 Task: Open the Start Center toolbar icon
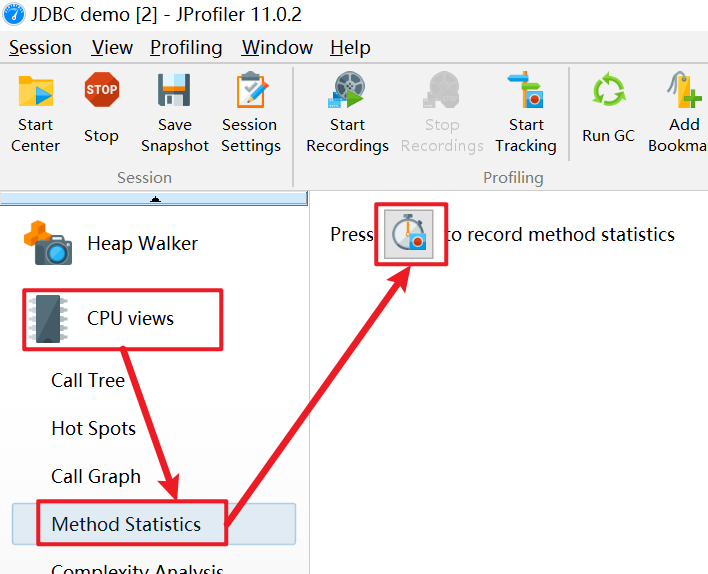[x=36, y=91]
